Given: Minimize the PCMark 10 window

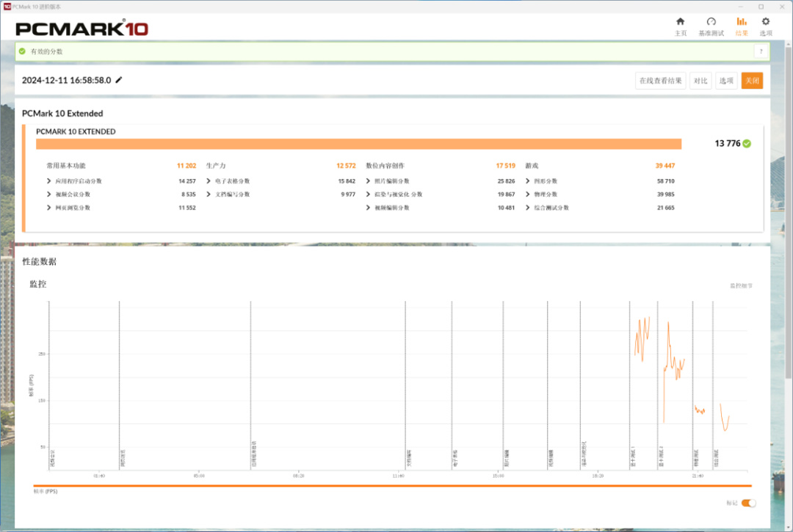Looking at the screenshot, I should click(740, 7).
